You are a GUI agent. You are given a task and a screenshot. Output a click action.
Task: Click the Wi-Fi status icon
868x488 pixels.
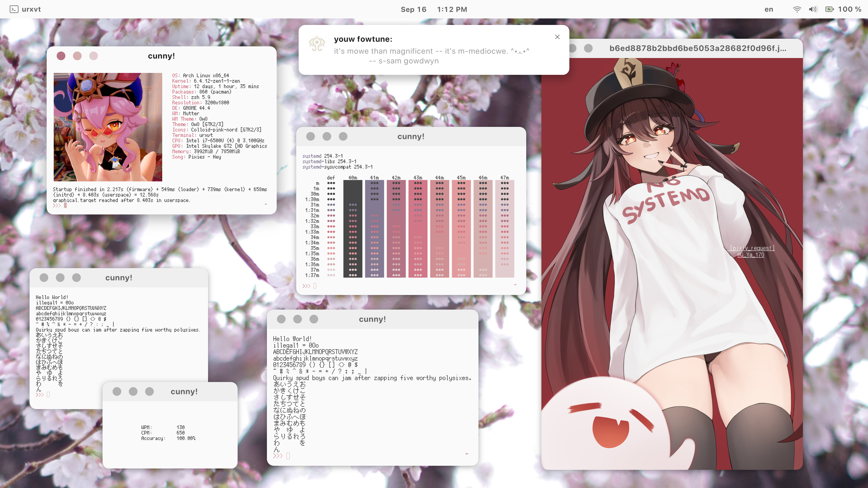pyautogui.click(x=797, y=9)
